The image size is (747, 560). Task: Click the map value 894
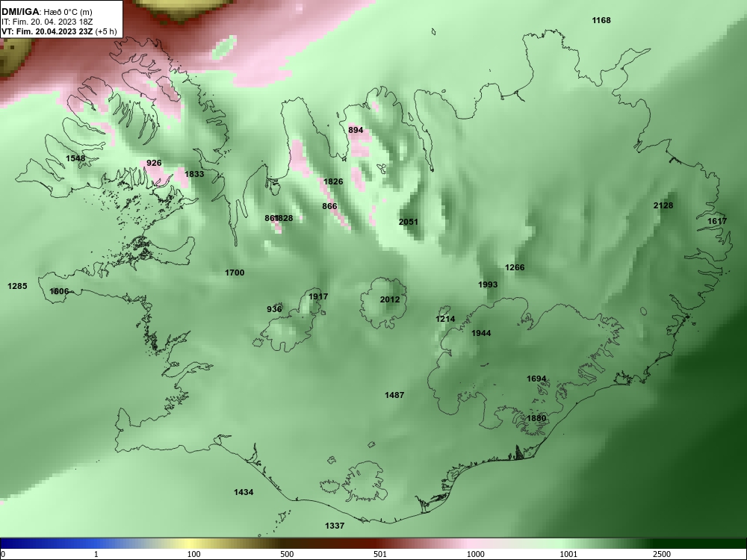point(356,130)
